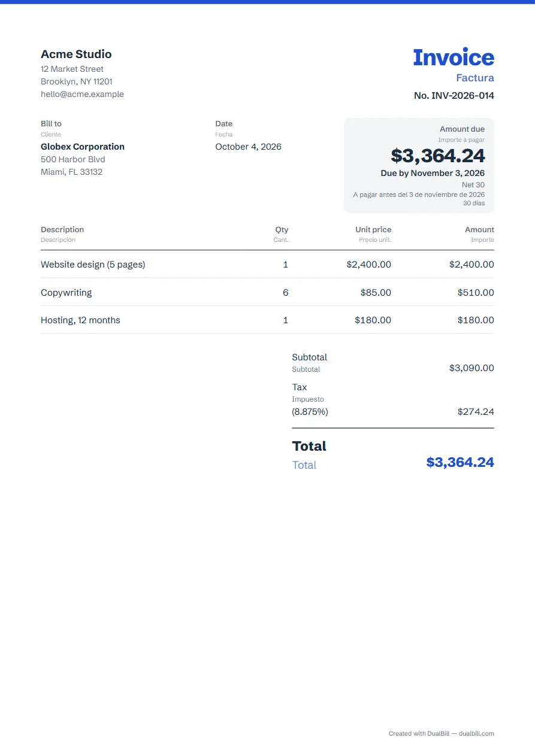The width and height of the screenshot is (535, 756).
Task: Click the $85.00 unit price
Action: coord(376,293)
